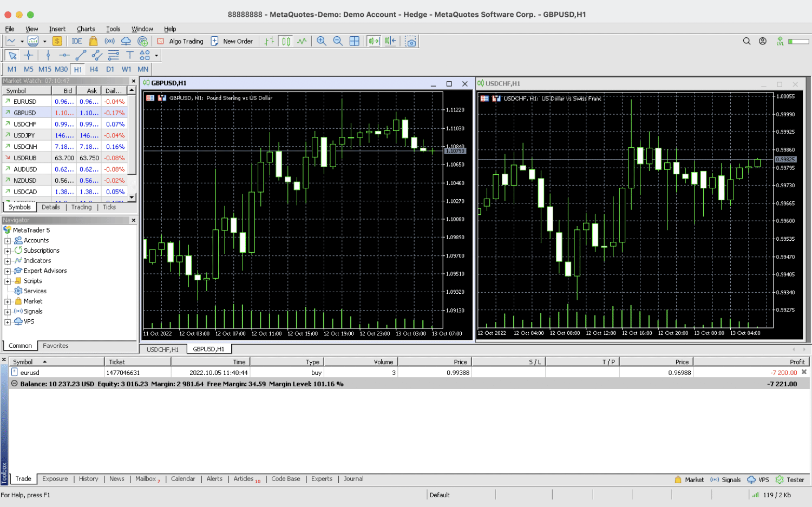This screenshot has width=812, height=507.
Task: Switch to the USDCHF,H1 chart tab
Action: [x=162, y=350]
